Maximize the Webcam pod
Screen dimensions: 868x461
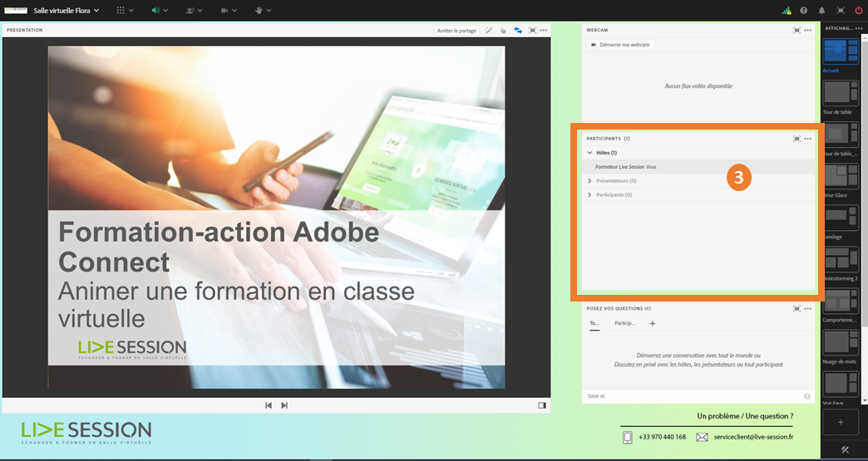click(796, 31)
